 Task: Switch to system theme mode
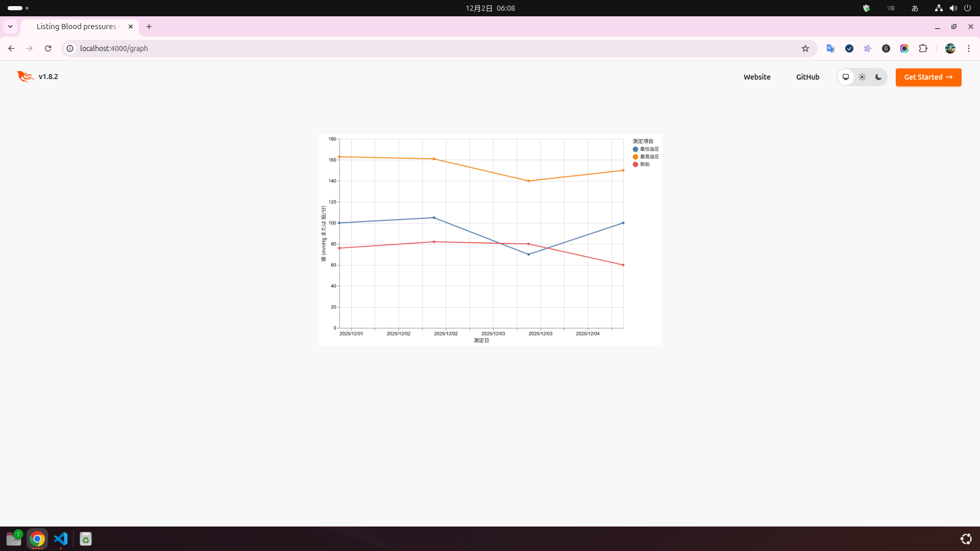coord(846,77)
